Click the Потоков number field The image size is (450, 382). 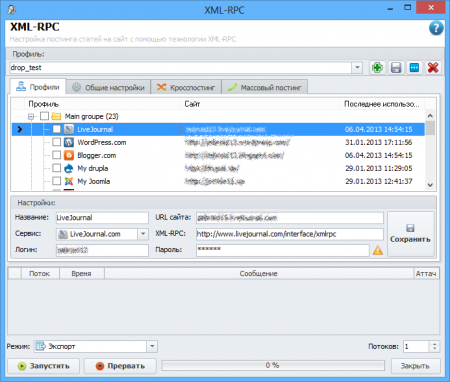tap(416, 347)
